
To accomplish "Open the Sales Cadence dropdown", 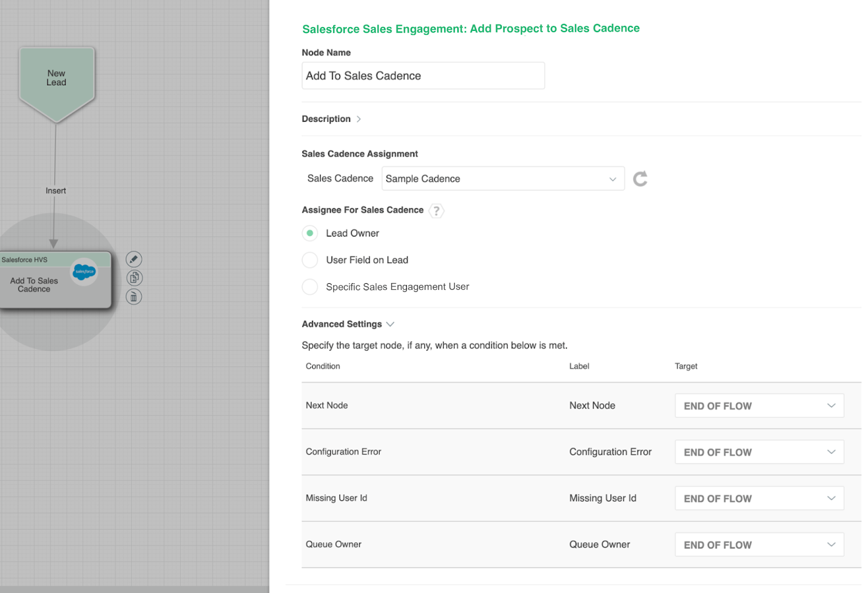I will point(502,179).
